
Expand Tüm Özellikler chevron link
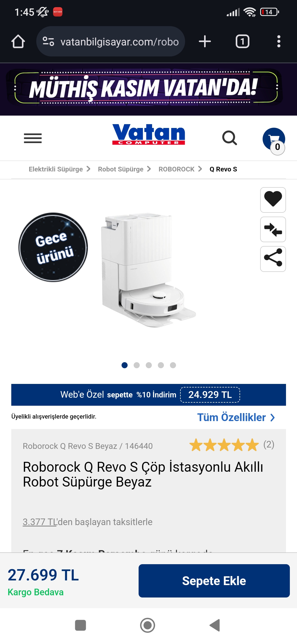236,417
